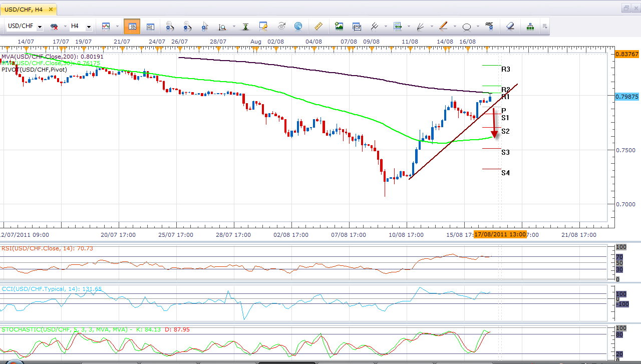The height and width of the screenshot is (364, 641).
Task: Expand the chart type dropdown arrow
Action: click(x=117, y=26)
